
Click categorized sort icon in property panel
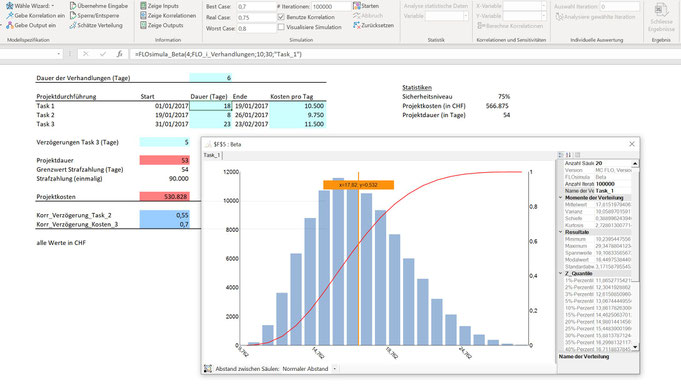click(x=561, y=155)
